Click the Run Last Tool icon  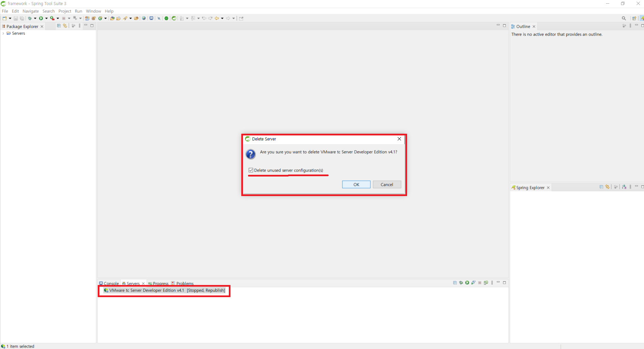(52, 18)
